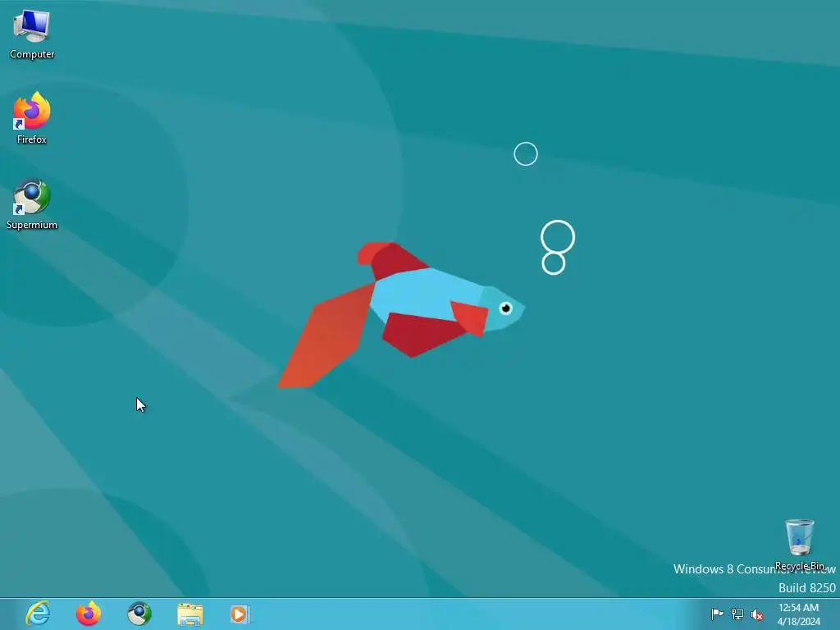
Task: Open Windows Media Player from the taskbar
Action: [x=240, y=614]
